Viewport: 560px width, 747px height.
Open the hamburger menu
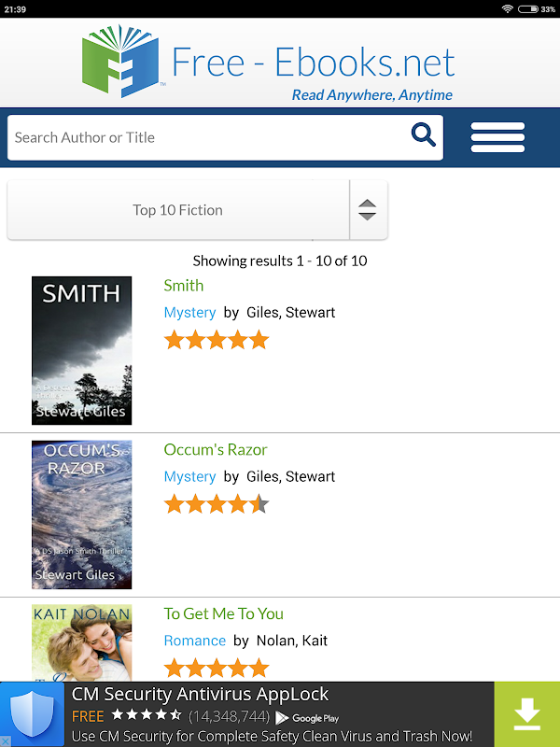(497, 137)
